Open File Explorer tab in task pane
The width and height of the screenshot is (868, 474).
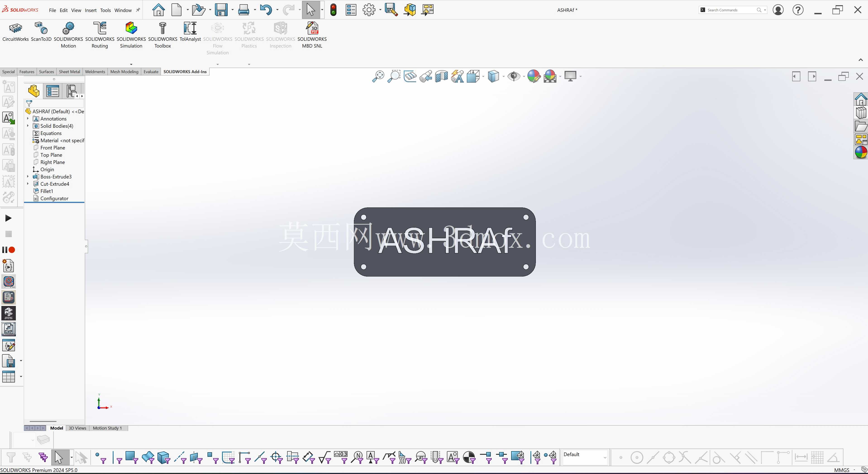(x=861, y=126)
